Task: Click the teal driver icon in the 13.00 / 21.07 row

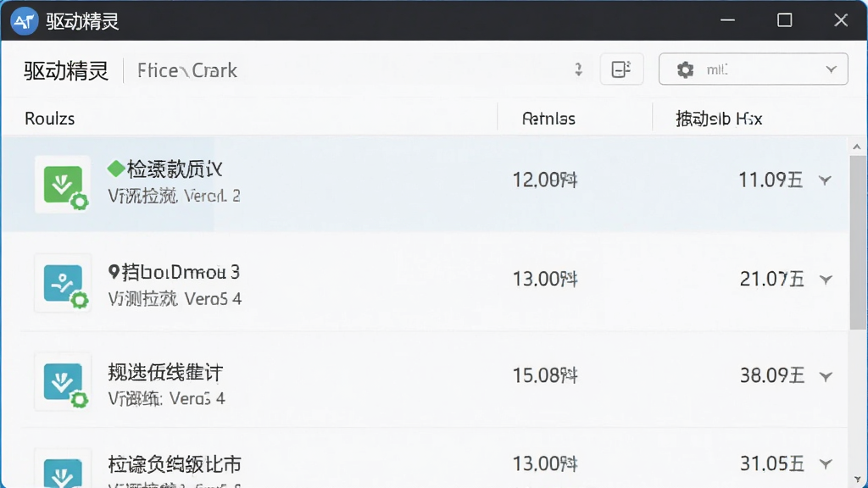Action: pos(63,283)
